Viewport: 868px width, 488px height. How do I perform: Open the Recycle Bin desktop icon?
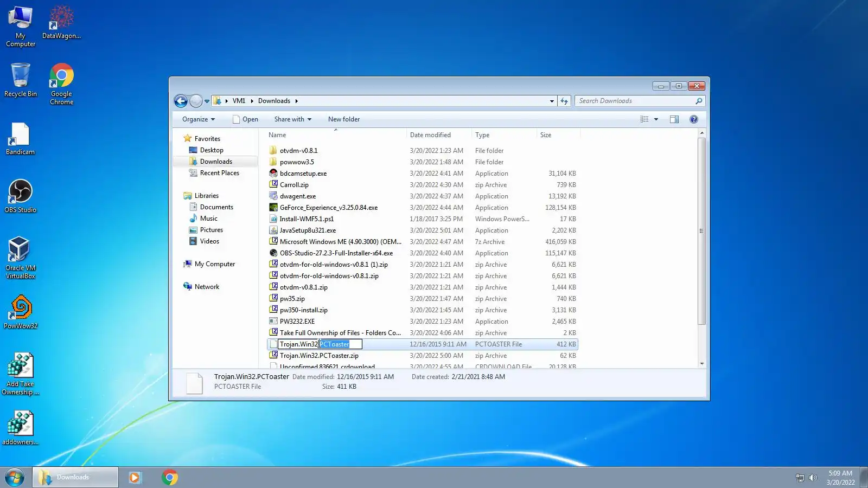tap(21, 80)
